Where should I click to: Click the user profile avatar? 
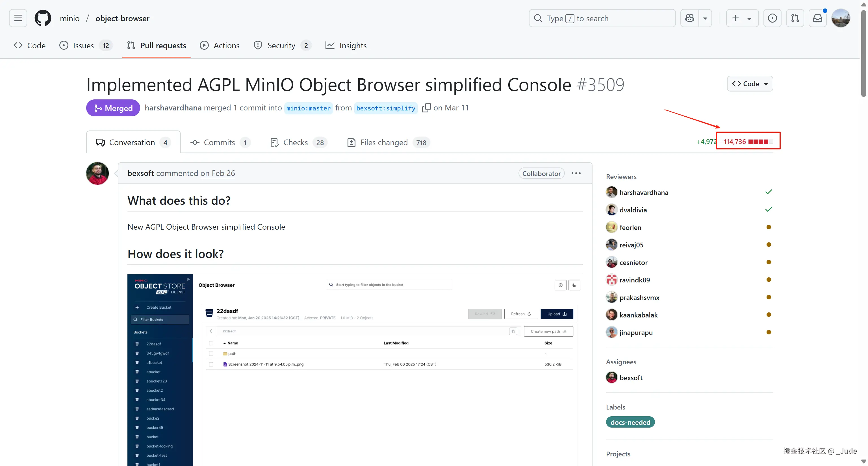[x=840, y=18]
